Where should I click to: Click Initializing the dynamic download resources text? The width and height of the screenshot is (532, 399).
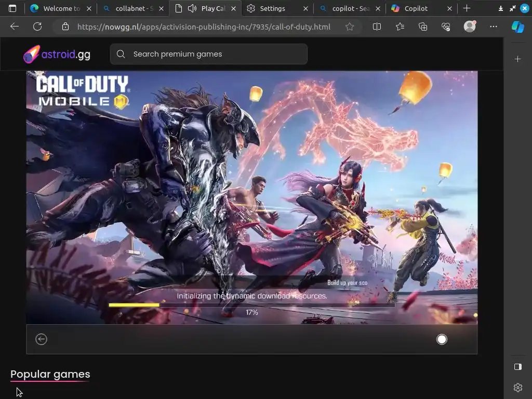[x=252, y=296]
